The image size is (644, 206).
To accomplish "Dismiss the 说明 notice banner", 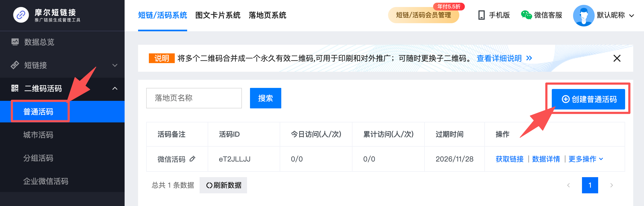I will coord(617,58).
